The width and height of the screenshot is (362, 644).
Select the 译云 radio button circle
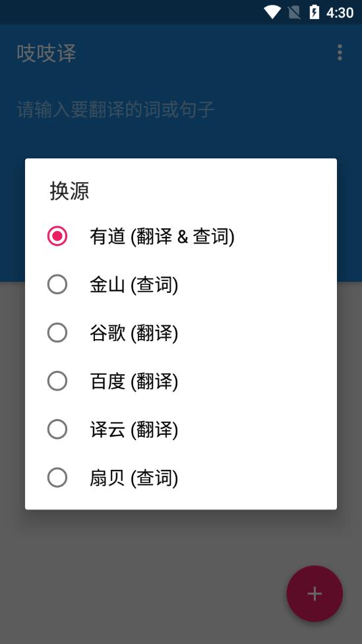[57, 429]
